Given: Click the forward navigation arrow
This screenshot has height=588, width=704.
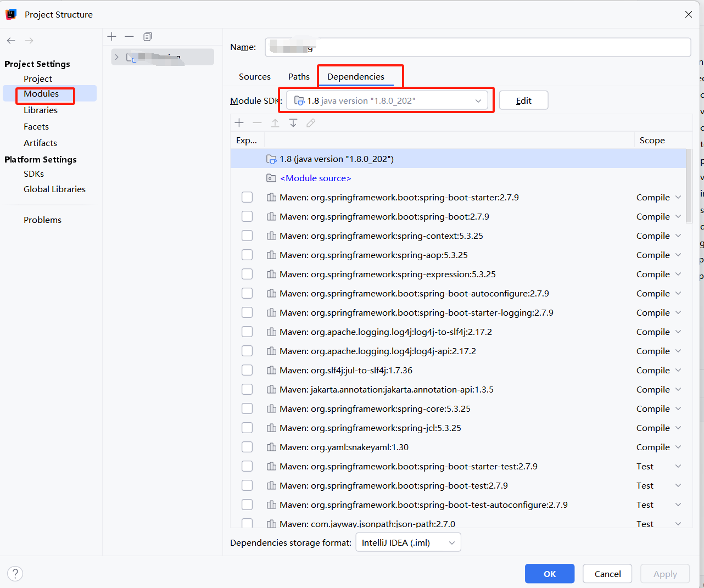Looking at the screenshot, I should click(x=29, y=41).
